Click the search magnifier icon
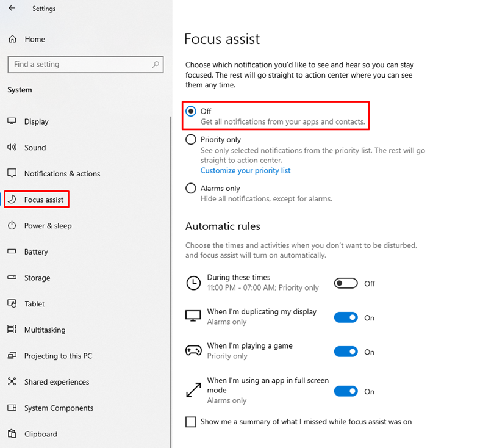This screenshot has height=448, width=494. point(156,64)
